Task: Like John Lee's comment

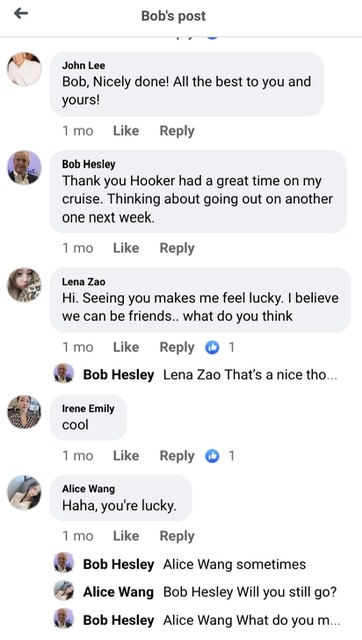Action: pyautogui.click(x=126, y=131)
